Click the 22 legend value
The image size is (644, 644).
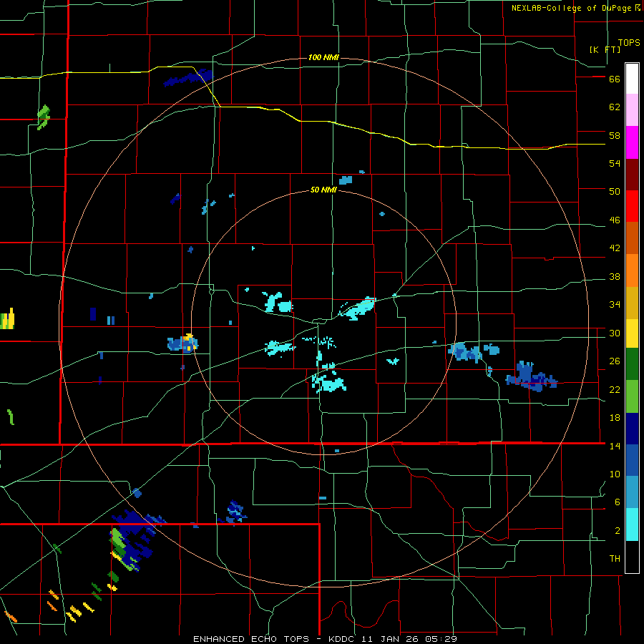click(615, 390)
